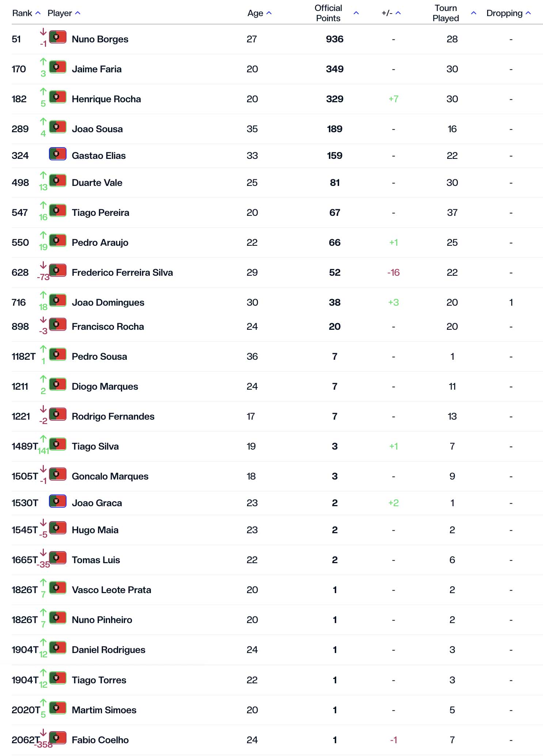Click the flag icon beside Frederico Ferreira Silva
The image size is (543, 756).
58,271
